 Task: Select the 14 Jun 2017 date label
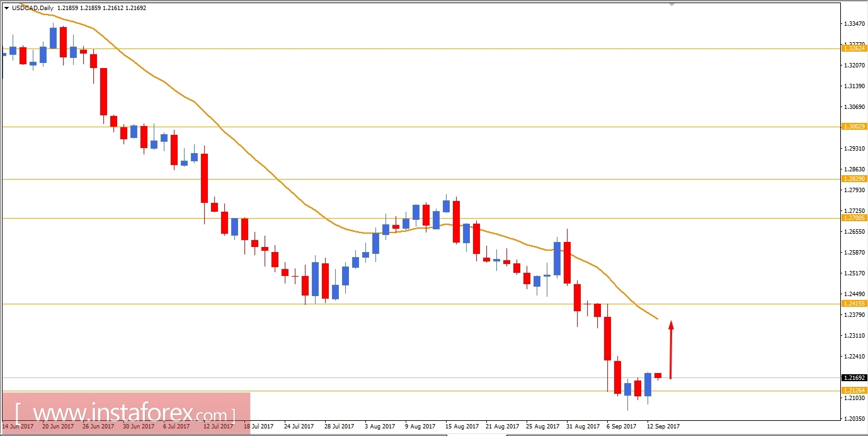(x=19, y=426)
